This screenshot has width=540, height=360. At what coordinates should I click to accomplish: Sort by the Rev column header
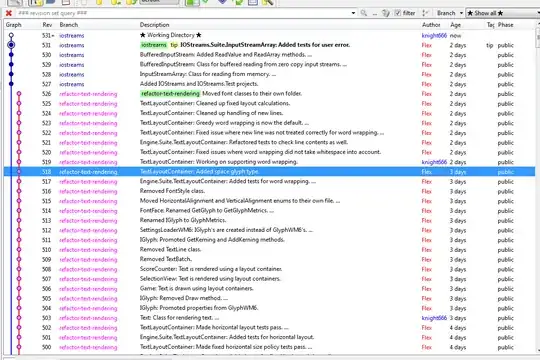click(47, 25)
